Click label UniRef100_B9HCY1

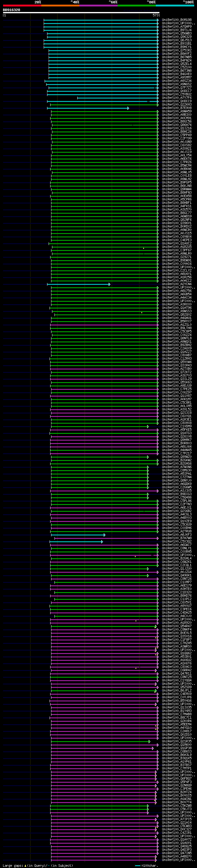(x=177, y=47)
